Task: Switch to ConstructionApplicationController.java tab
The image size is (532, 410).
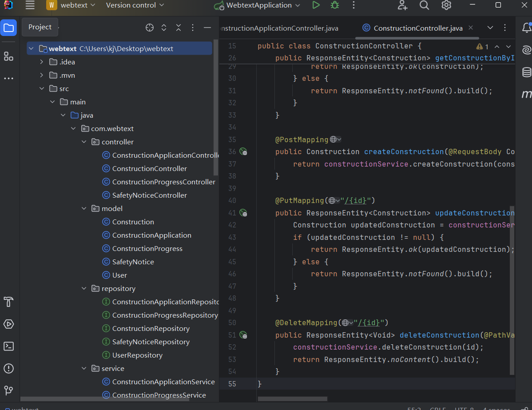Action: [280, 28]
